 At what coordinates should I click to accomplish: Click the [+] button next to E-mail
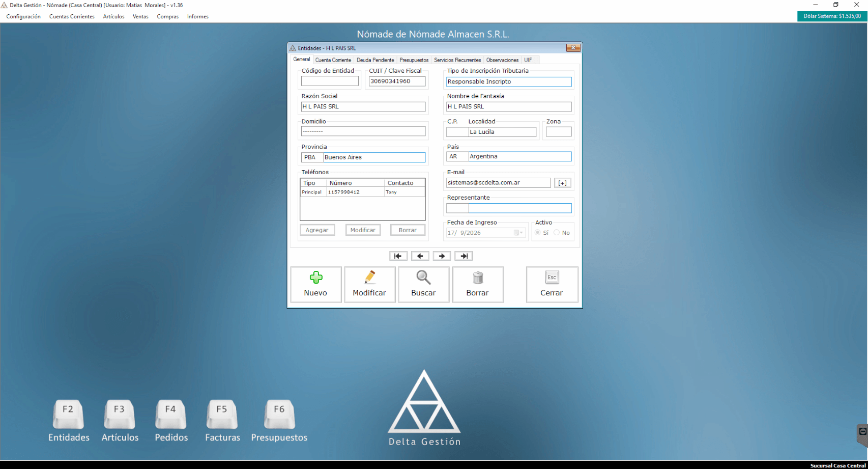point(562,183)
